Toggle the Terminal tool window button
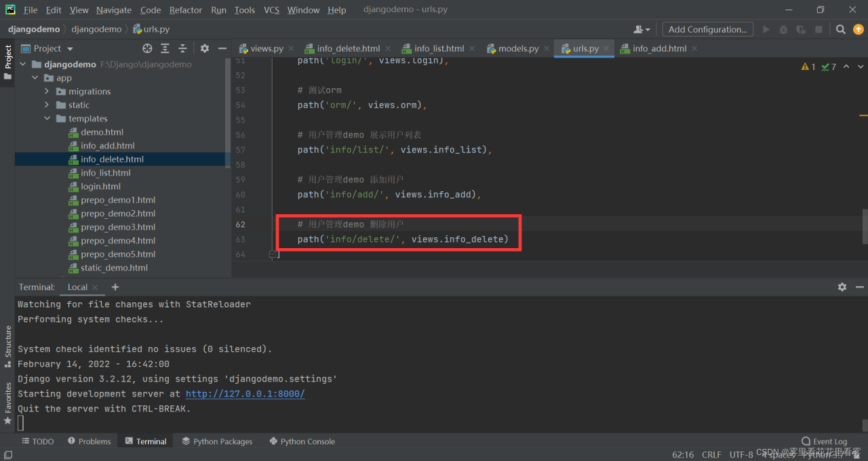This screenshot has width=868, height=461. pyautogui.click(x=146, y=441)
